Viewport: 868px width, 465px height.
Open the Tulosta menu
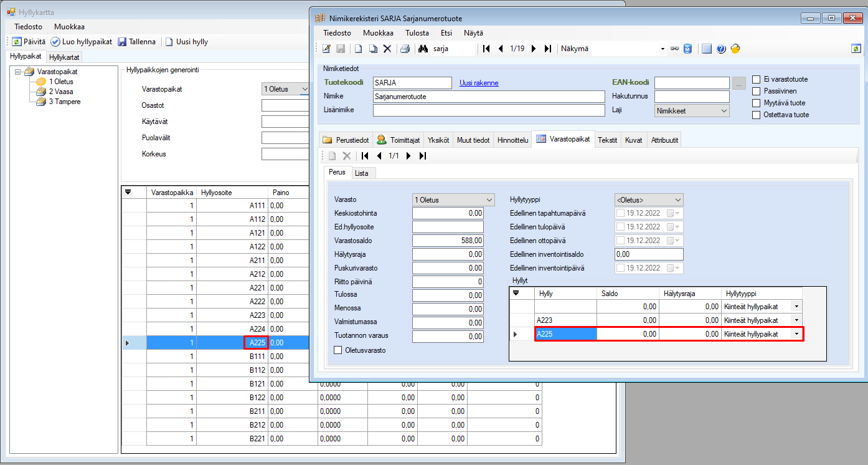417,33
